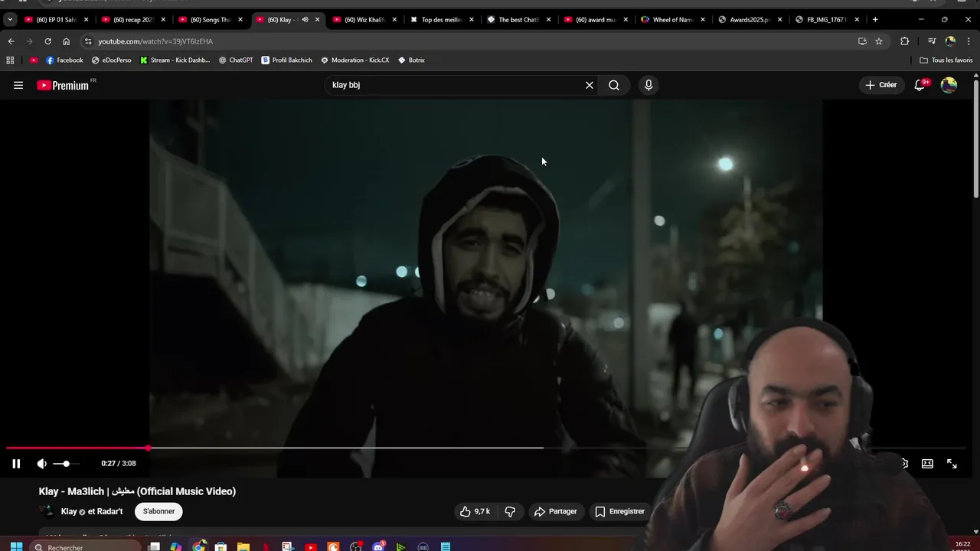Open the video player settings gear

[x=903, y=464]
